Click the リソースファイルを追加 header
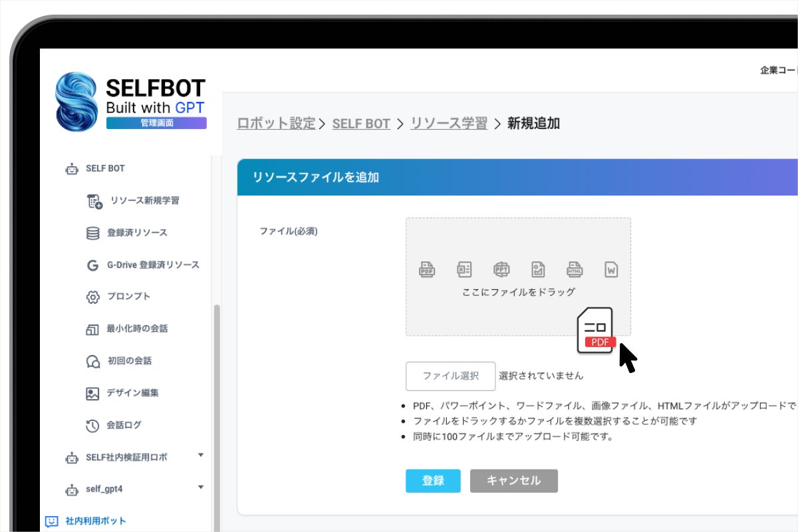 [x=316, y=178]
